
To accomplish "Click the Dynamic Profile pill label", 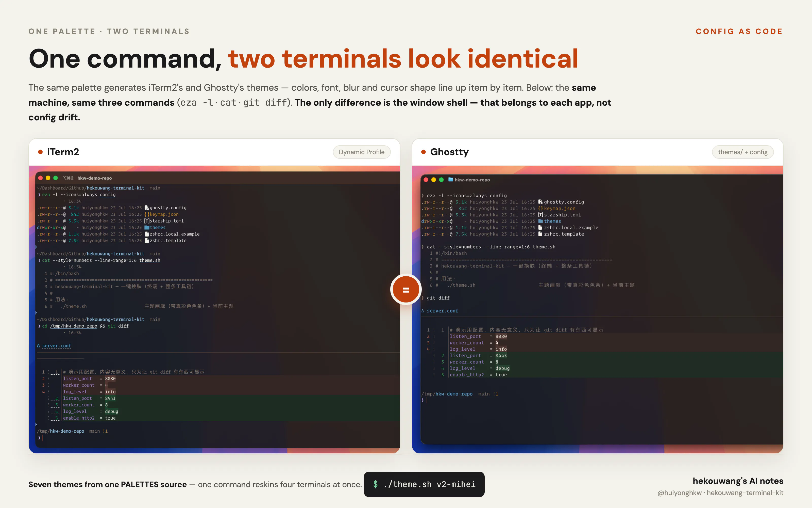I will coord(361,152).
